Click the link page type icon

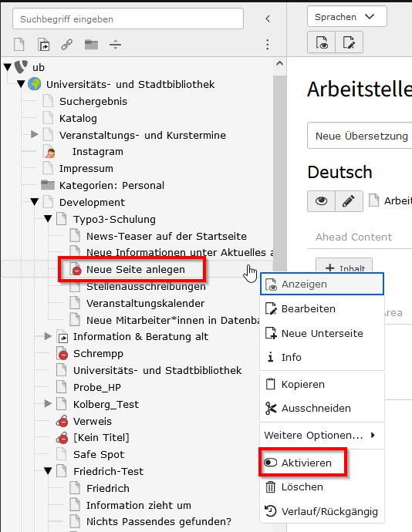click(67, 45)
